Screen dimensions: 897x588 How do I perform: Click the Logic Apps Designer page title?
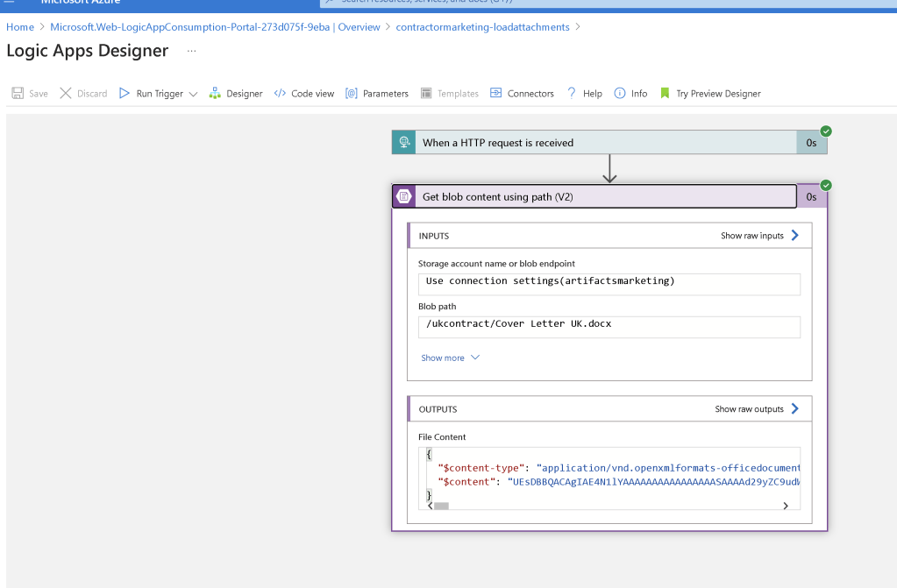pyautogui.click(x=88, y=51)
